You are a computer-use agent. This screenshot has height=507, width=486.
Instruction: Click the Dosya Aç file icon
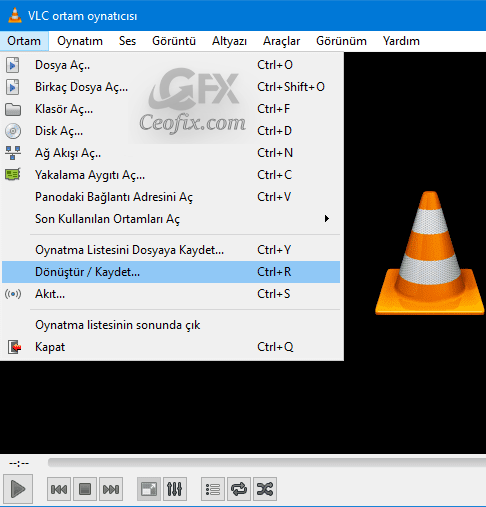point(13,65)
